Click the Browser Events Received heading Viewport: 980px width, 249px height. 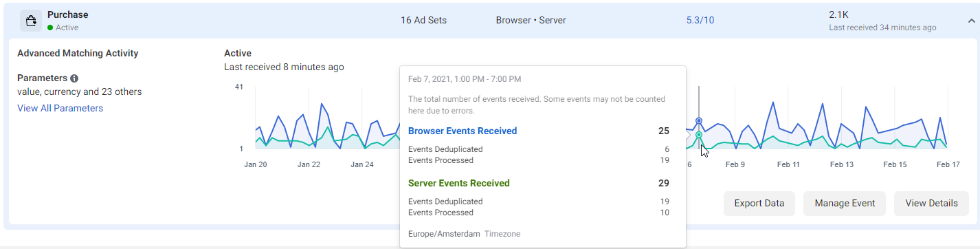coord(463,131)
